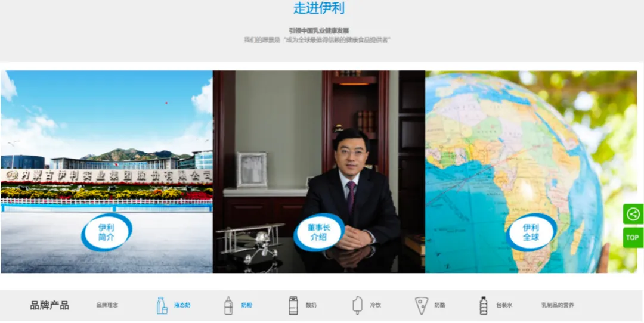Open the 奶粉 text link

pos(246,305)
